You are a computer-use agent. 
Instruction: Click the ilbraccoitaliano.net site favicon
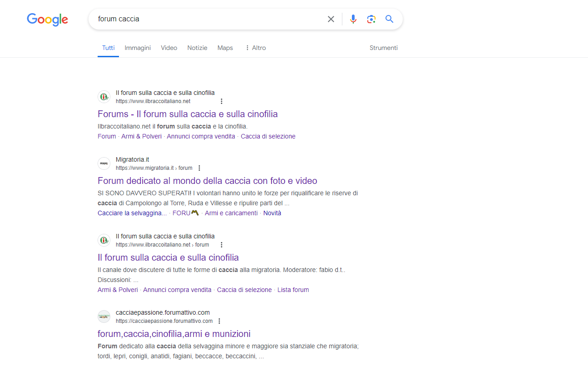point(104,96)
